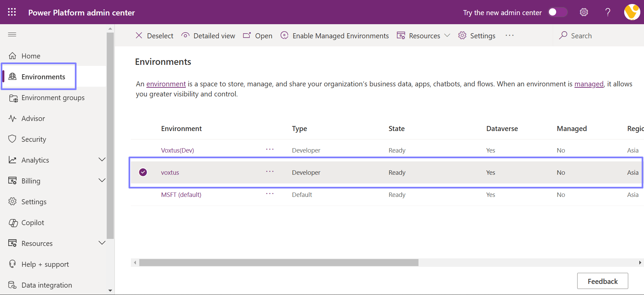Switch to Detailed view
Image resolution: width=644 pixels, height=295 pixels.
point(208,36)
